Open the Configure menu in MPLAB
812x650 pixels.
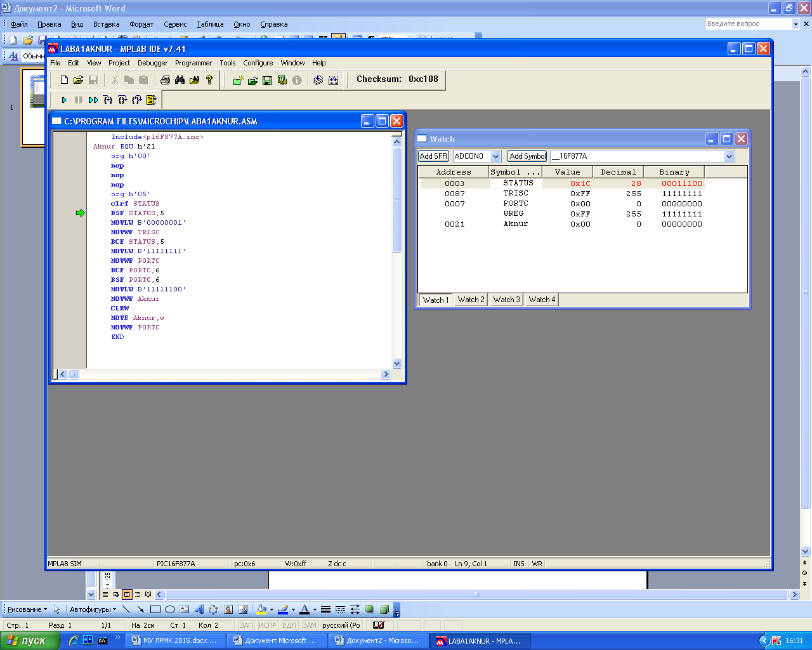[x=258, y=63]
